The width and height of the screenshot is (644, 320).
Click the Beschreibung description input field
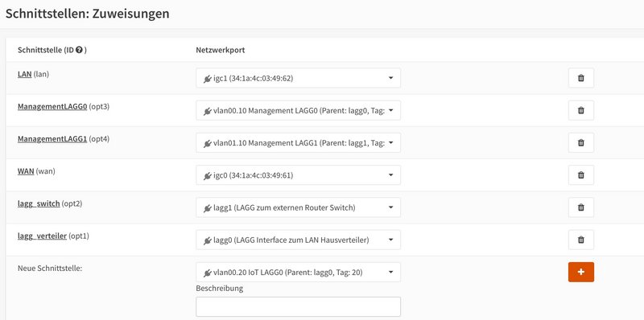pos(298,307)
